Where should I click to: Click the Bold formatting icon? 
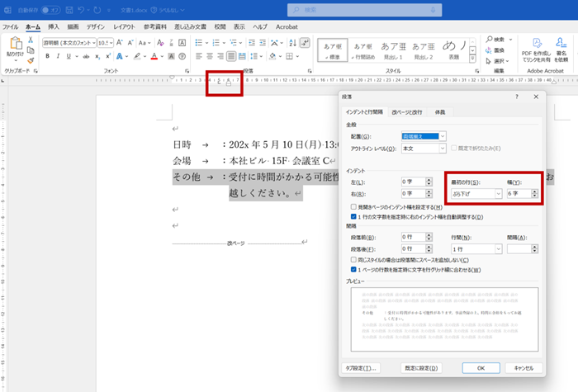[x=47, y=56]
